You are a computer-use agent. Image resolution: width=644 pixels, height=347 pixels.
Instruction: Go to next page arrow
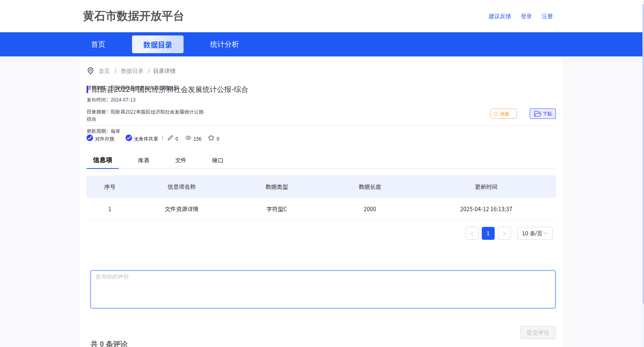pos(504,233)
